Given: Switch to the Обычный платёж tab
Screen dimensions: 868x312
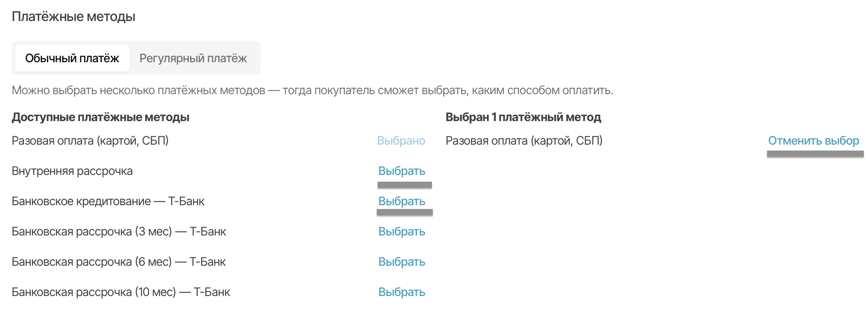Looking at the screenshot, I should (x=72, y=58).
